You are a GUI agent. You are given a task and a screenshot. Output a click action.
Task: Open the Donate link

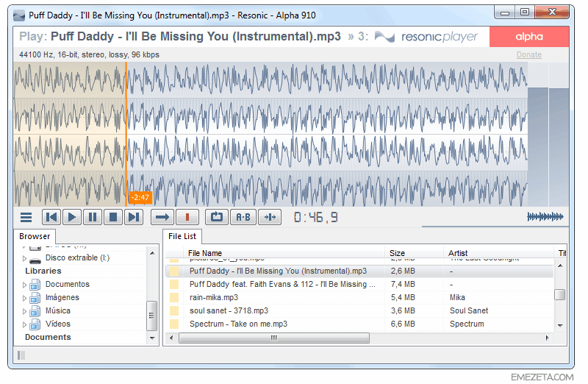pos(528,54)
